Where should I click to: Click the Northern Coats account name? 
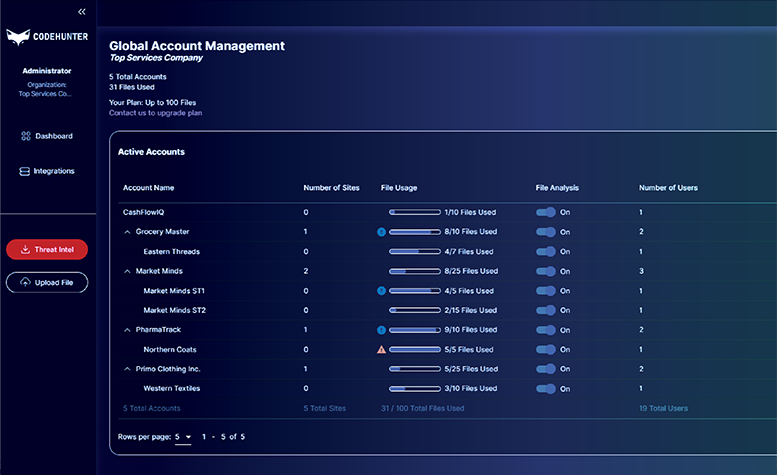point(170,349)
